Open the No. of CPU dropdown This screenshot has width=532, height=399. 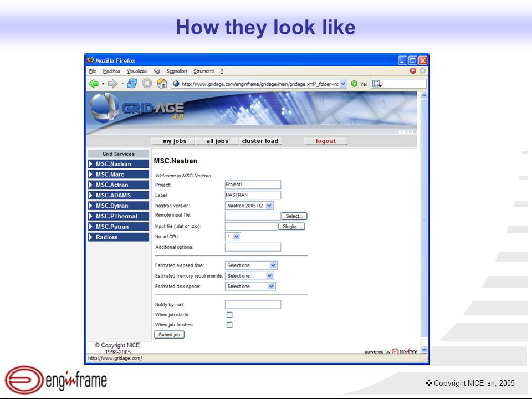[237, 237]
